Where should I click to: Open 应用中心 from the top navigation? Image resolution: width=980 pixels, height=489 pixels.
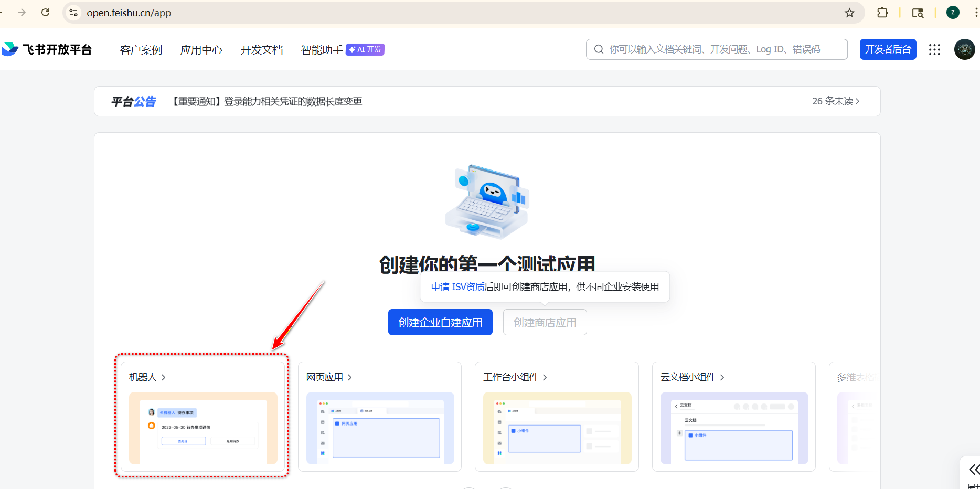(x=201, y=50)
